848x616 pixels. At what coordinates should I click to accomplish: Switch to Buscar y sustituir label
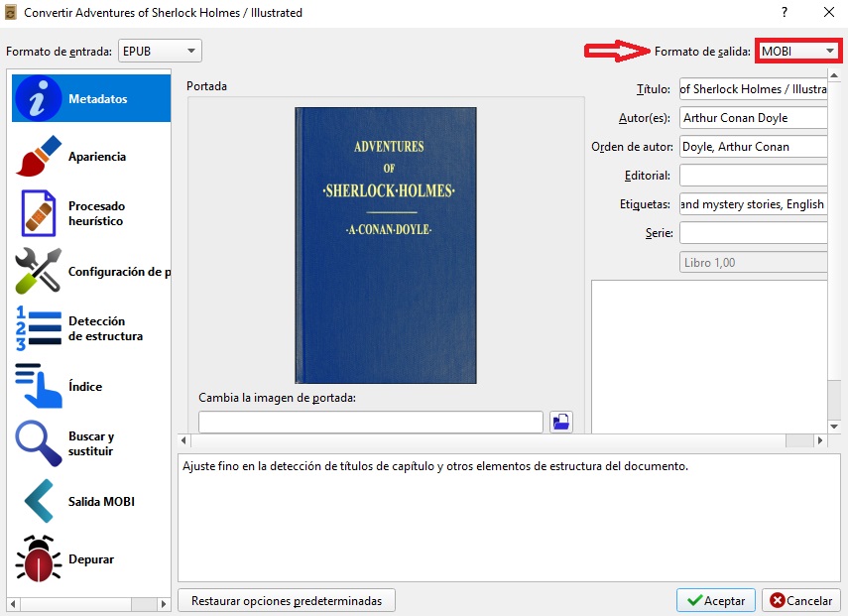click(91, 443)
